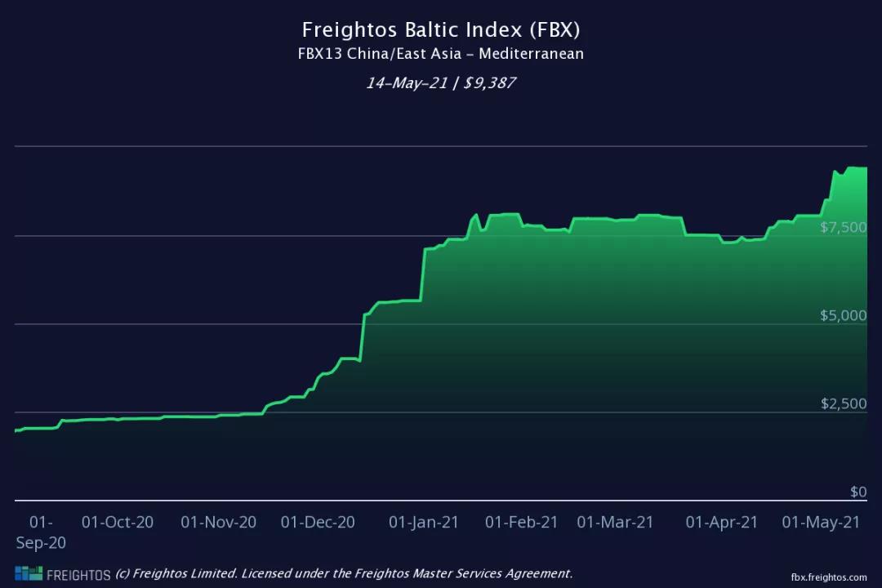
Task: Click the 01-Feb-21 date label
Action: point(521,523)
